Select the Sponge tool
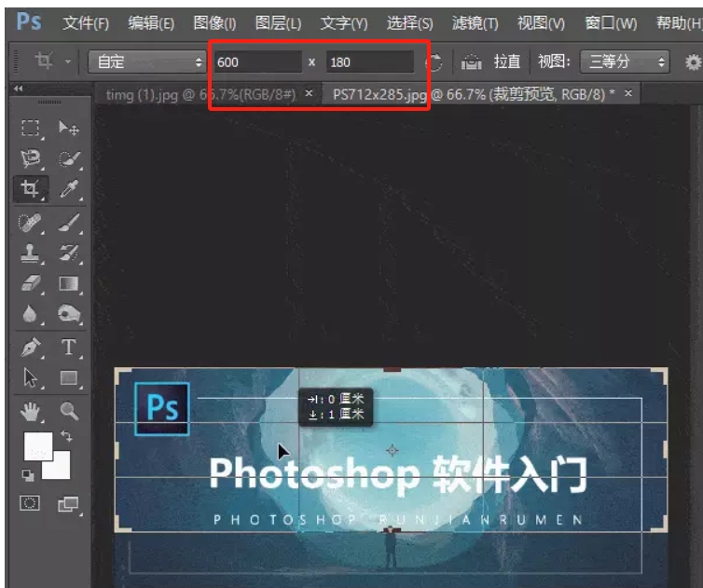This screenshot has width=703, height=588. 69,314
